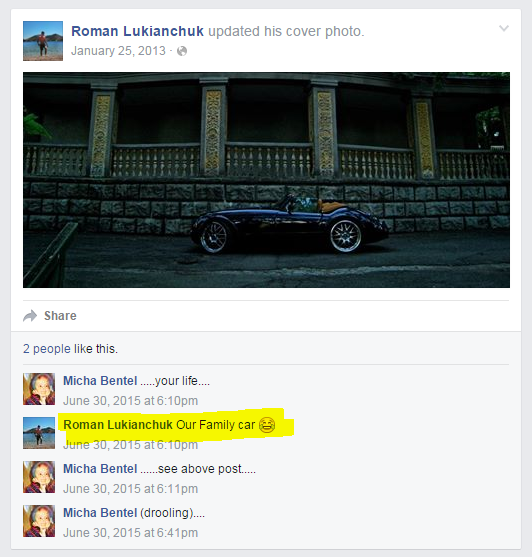Click timestamp under 'your life' comment

click(130, 401)
